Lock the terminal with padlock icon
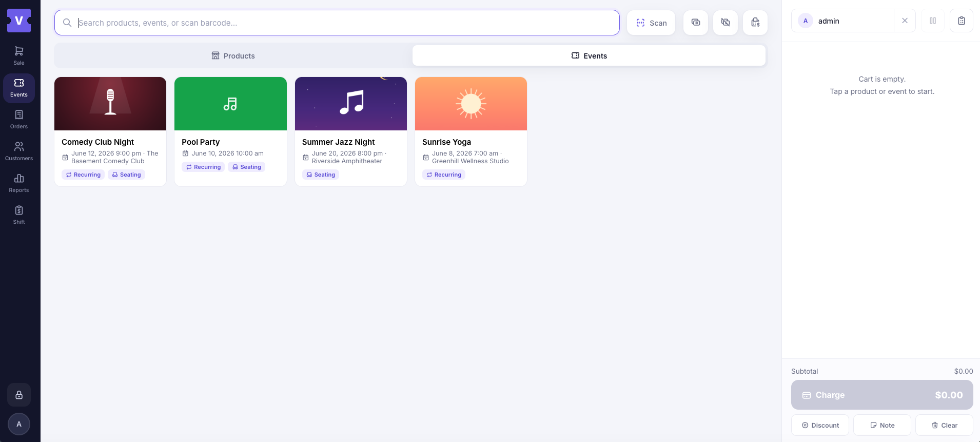The image size is (980, 442). (19, 395)
